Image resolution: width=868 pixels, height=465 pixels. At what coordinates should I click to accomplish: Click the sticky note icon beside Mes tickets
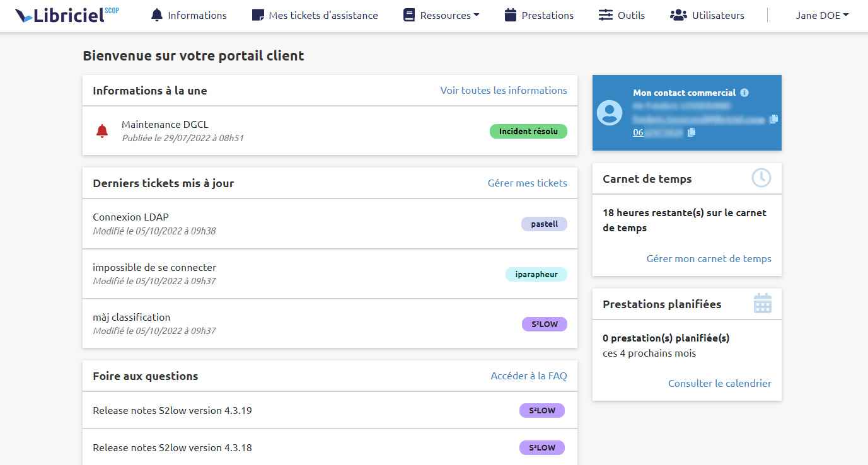(x=257, y=15)
